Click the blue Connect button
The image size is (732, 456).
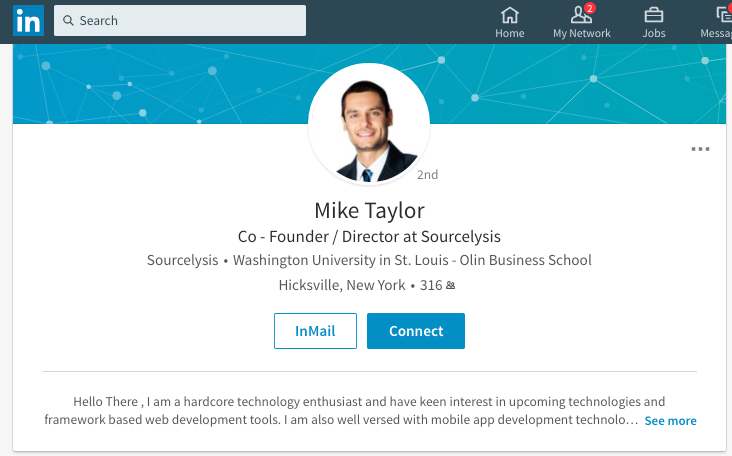[x=416, y=331]
